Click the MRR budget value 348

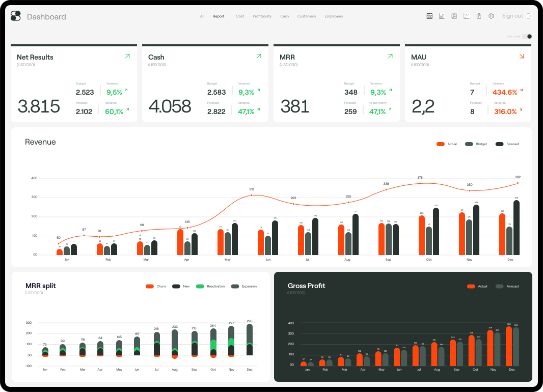click(x=351, y=92)
